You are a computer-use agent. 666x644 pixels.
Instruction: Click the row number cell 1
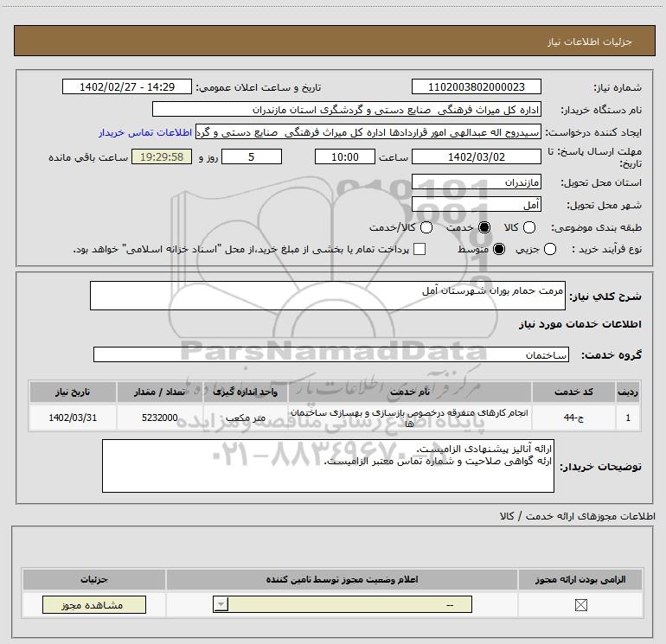(x=628, y=418)
